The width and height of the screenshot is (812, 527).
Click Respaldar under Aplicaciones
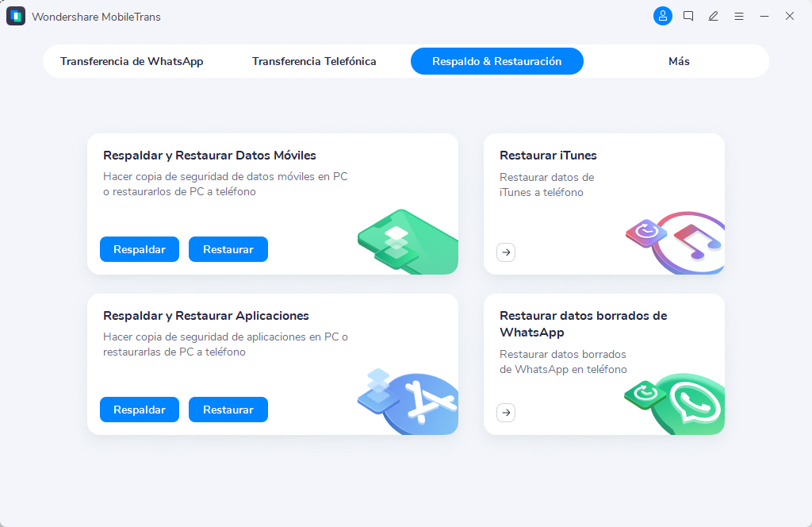click(140, 410)
